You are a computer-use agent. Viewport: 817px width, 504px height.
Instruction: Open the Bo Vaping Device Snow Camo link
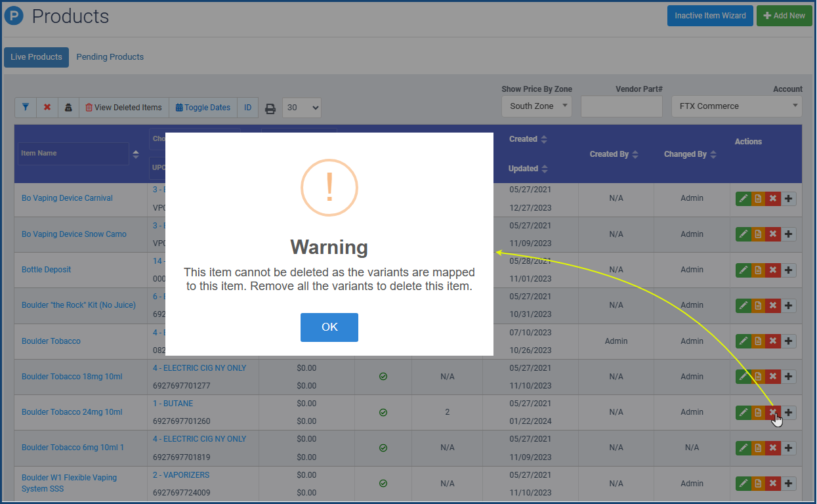point(74,234)
